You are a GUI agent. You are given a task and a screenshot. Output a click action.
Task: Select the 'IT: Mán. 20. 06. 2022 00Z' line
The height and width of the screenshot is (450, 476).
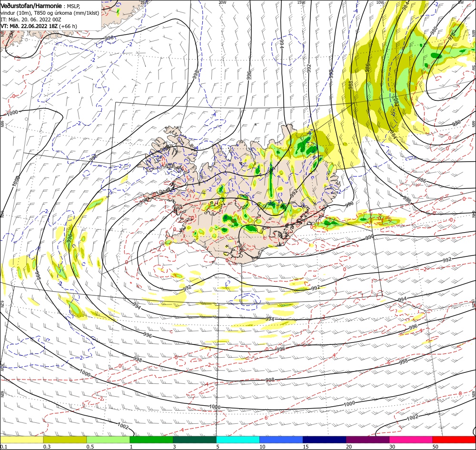[x=30, y=20]
